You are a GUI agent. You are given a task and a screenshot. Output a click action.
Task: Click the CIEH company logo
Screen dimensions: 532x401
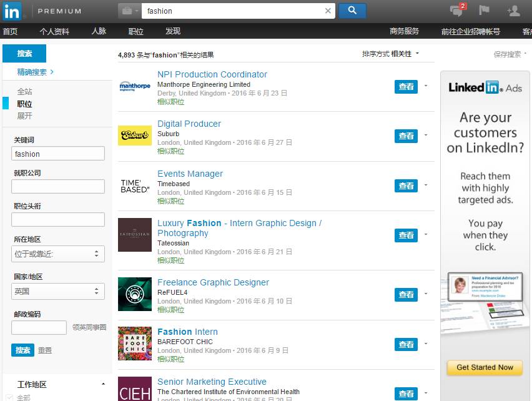135,389
